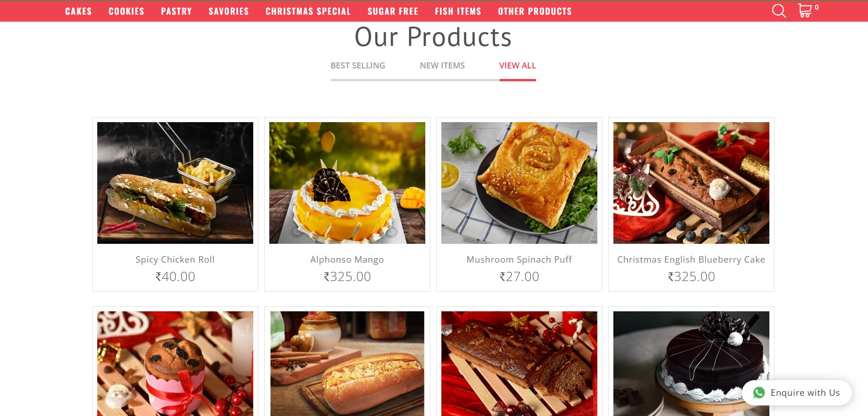Click the Enquire with Us button
This screenshot has height=416, width=868.
pyautogui.click(x=797, y=393)
